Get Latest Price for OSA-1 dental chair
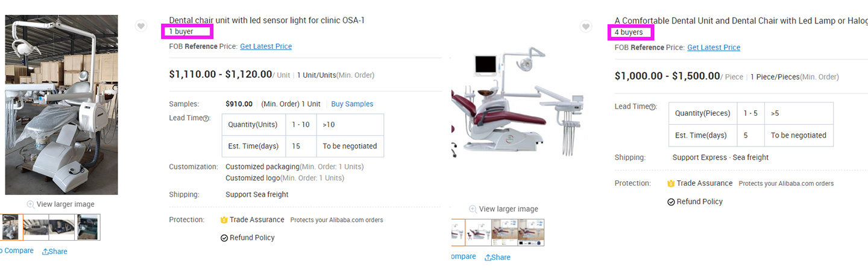Screen dimensions: 868x272 (x=266, y=46)
